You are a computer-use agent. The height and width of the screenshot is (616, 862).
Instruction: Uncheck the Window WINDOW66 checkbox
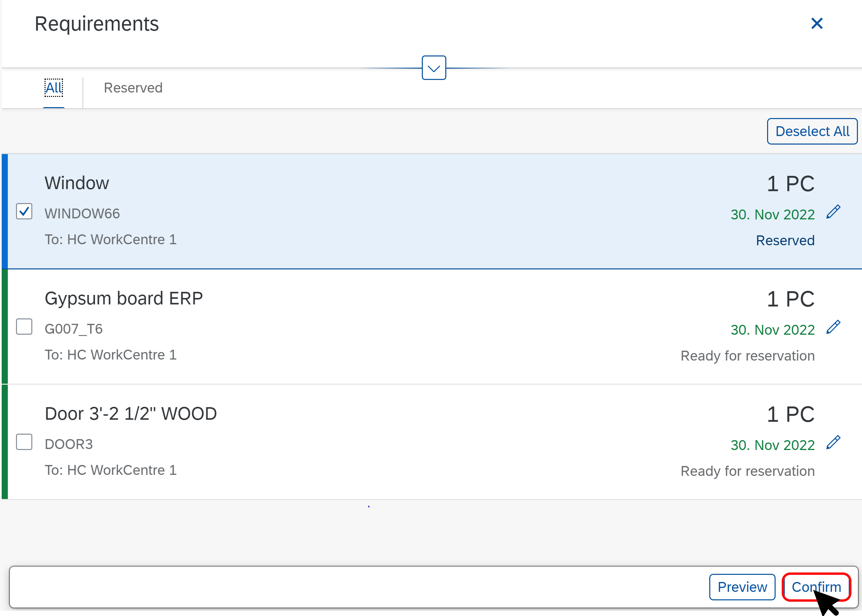(24, 212)
